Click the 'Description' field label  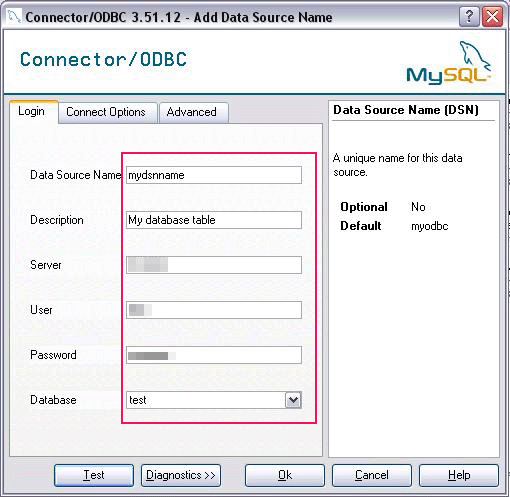57,220
